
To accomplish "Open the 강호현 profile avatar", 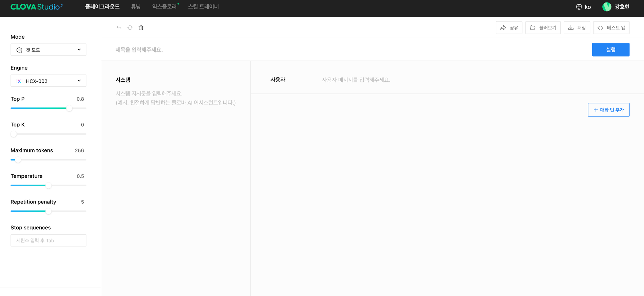I will point(607,7).
